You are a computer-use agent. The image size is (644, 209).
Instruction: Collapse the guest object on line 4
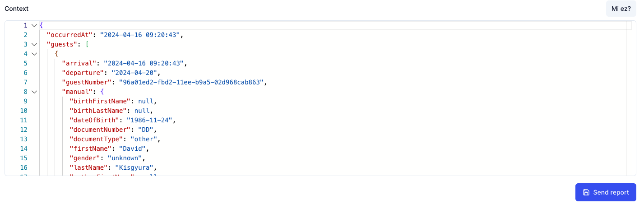34,54
